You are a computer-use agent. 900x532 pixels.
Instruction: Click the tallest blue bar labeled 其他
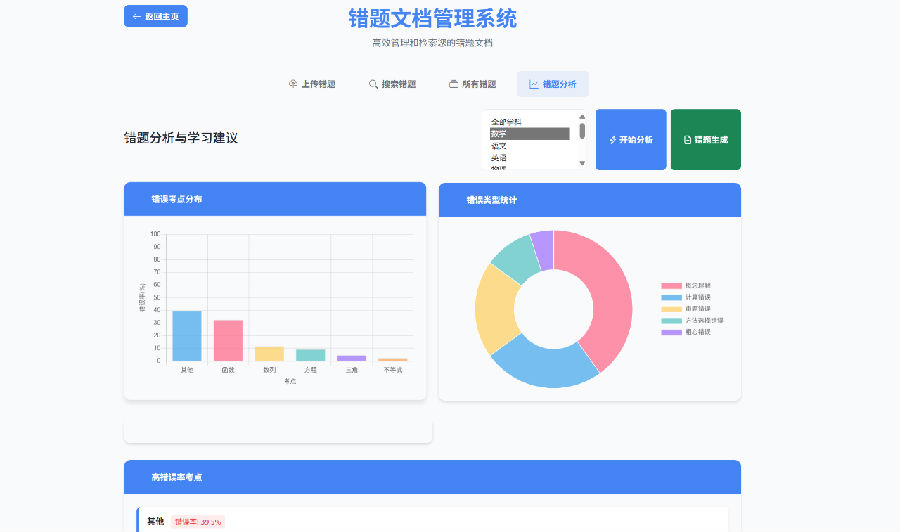[x=187, y=336]
